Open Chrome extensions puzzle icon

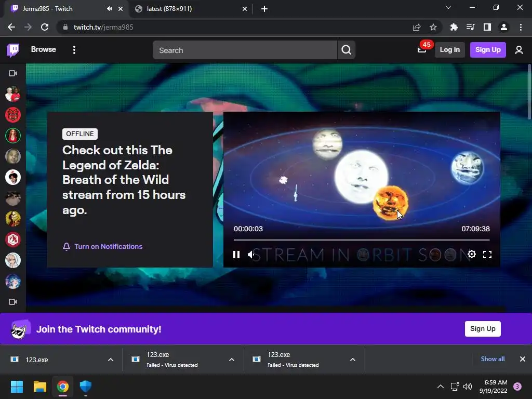454,27
